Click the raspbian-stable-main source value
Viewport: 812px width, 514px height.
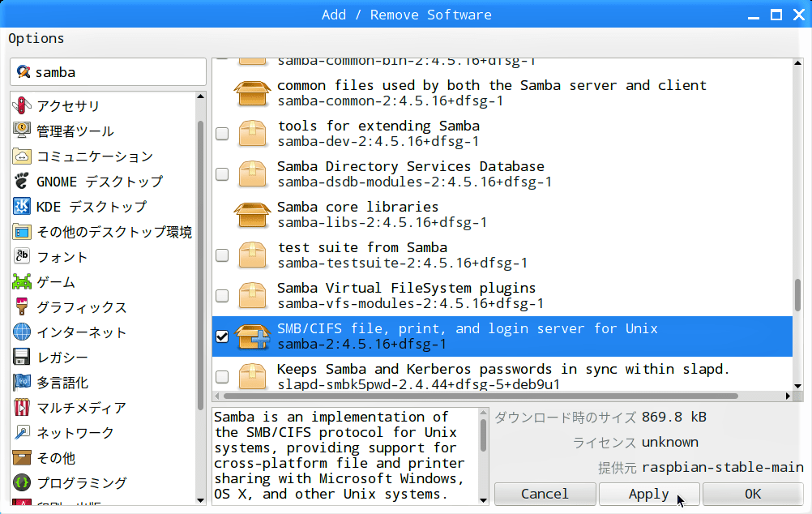tap(723, 467)
